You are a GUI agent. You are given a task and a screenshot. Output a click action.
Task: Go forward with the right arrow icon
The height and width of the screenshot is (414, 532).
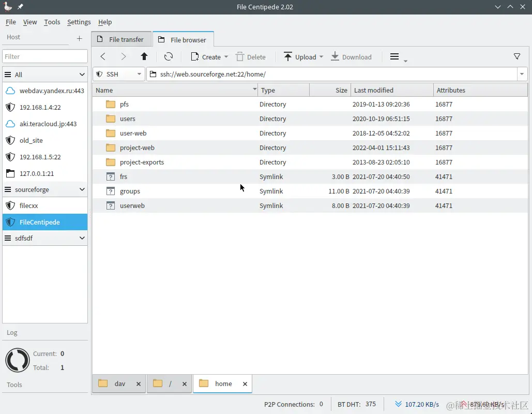[124, 57]
